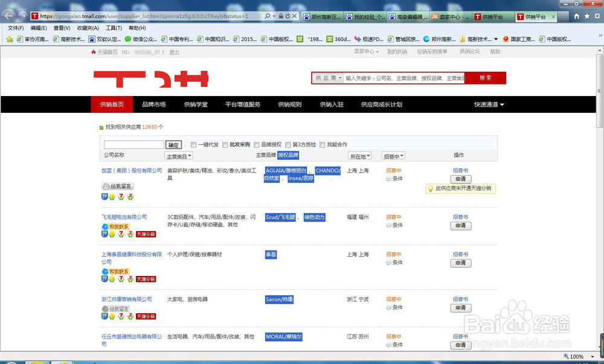This screenshot has height=364, width=604.
Task: Expand the 快速通道 menu
Action: point(489,104)
